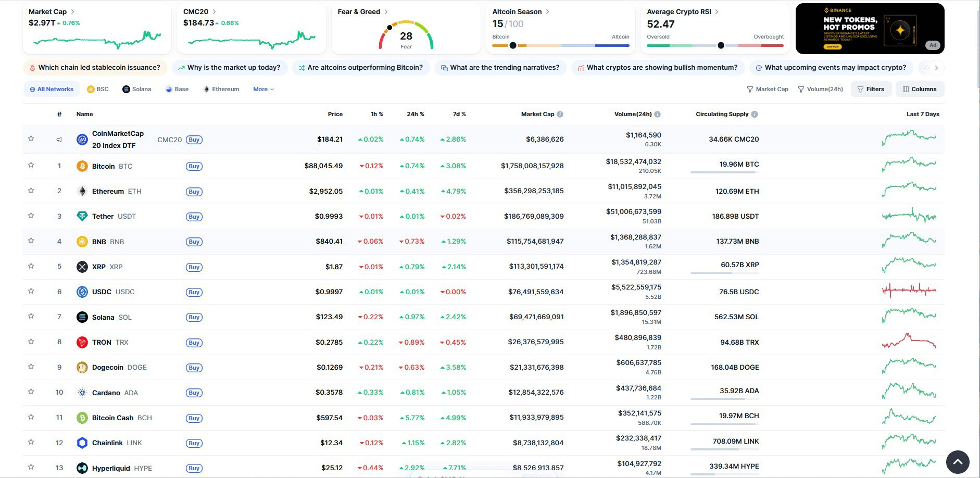This screenshot has width=980, height=478.
Task: Star Tether to add to watchlist
Action: [x=31, y=216]
